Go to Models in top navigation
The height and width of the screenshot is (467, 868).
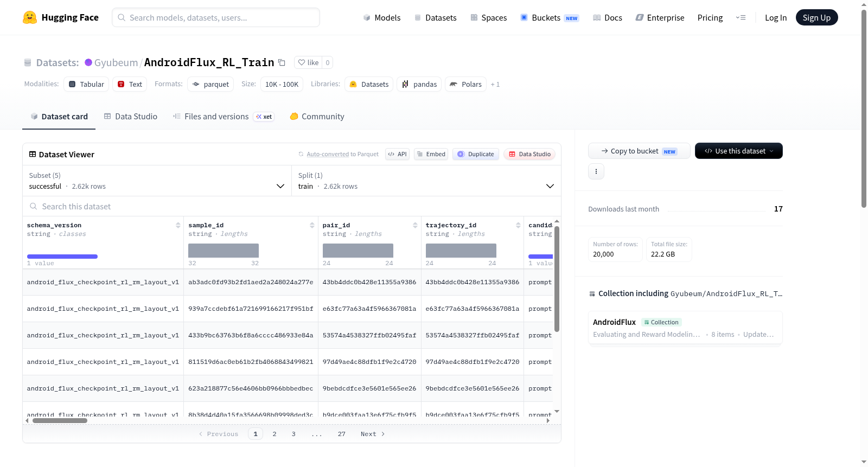382,18
